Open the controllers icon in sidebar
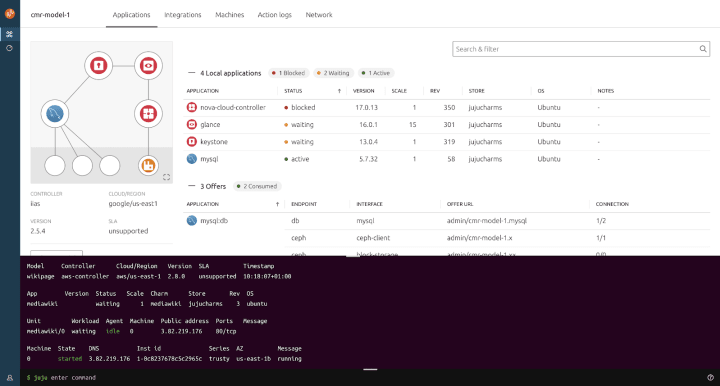This screenshot has width=720, height=386. tap(9, 48)
